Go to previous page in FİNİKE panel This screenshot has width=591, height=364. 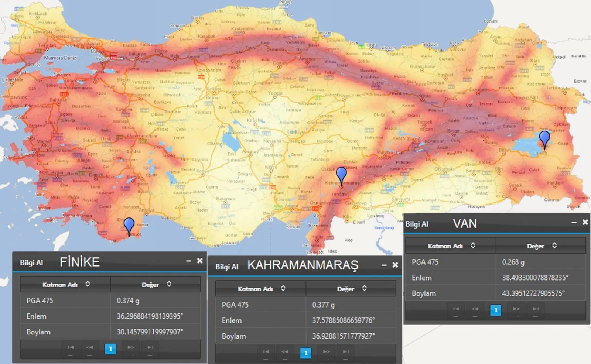click(x=90, y=348)
